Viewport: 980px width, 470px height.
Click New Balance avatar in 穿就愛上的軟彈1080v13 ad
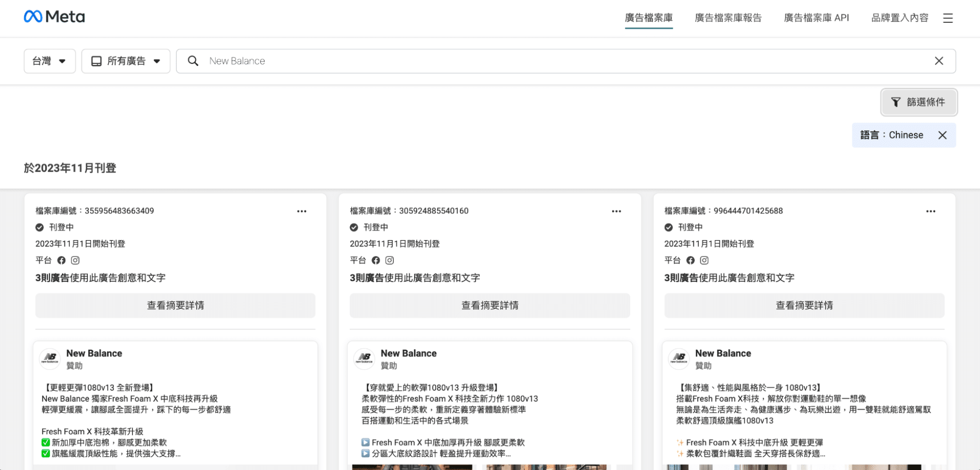click(365, 359)
